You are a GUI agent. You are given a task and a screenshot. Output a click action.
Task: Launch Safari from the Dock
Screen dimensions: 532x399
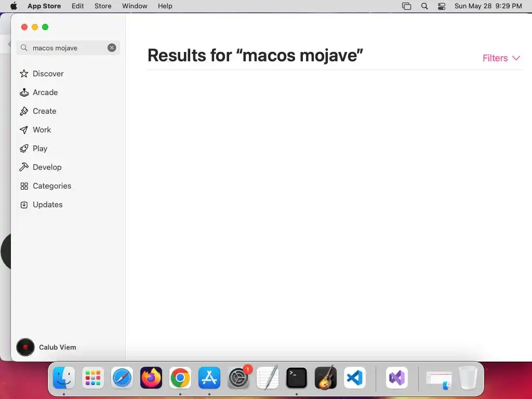[x=122, y=378]
